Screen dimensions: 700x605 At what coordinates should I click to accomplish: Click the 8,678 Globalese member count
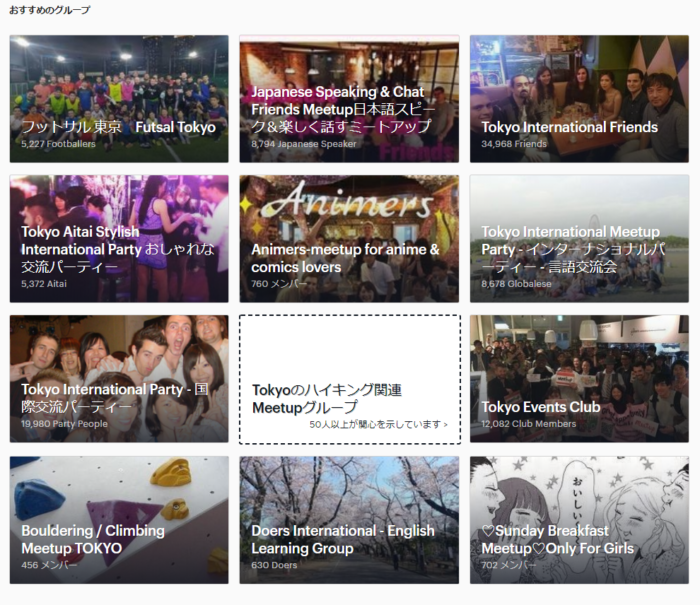click(516, 284)
